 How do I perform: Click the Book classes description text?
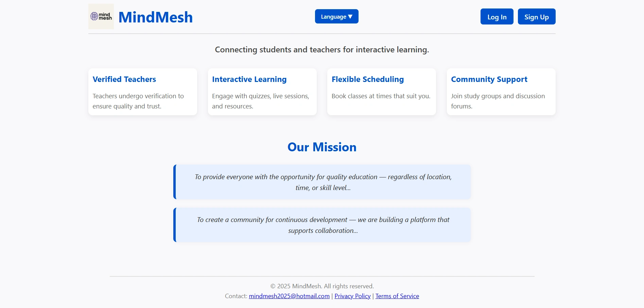tap(381, 96)
